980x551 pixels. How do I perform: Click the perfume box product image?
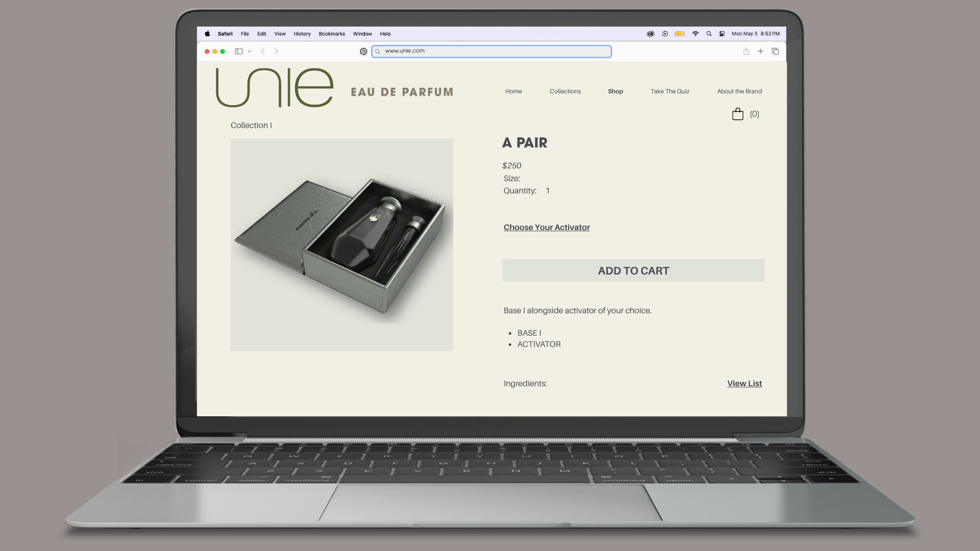[342, 245]
